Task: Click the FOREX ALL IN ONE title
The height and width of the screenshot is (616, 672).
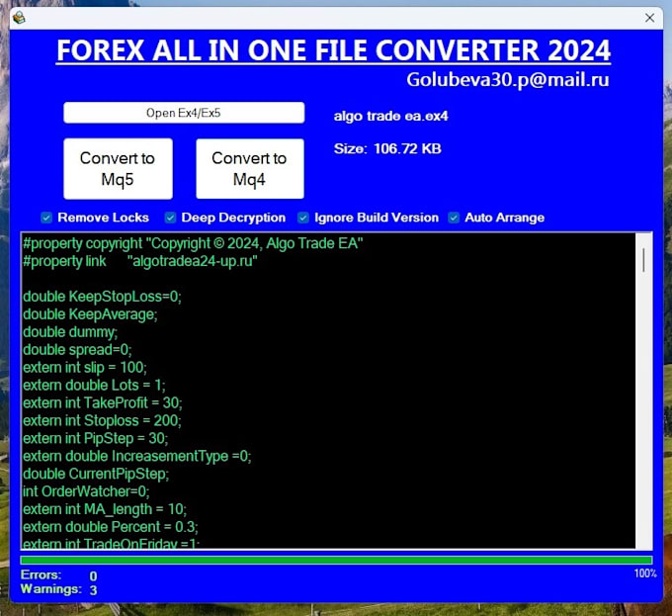Action: (333, 50)
